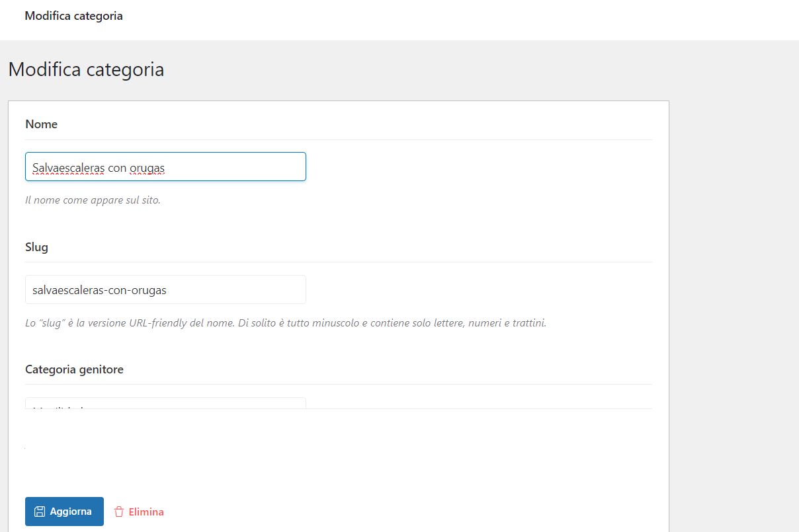Click the hint "Il nome come appare sul sito"
This screenshot has width=799, height=532.
coord(93,200)
